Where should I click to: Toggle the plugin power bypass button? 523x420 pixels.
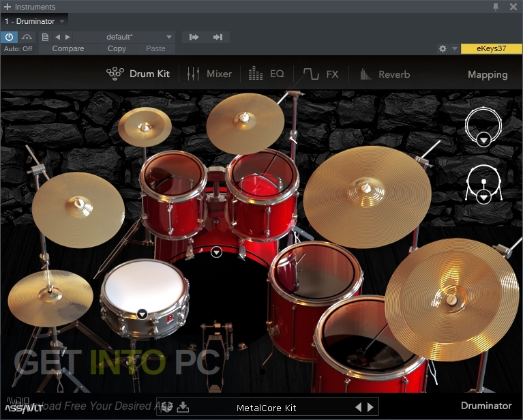tap(9, 37)
